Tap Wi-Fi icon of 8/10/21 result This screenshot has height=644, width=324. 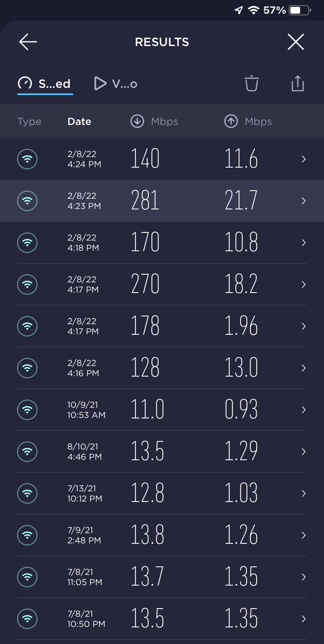pyautogui.click(x=27, y=452)
